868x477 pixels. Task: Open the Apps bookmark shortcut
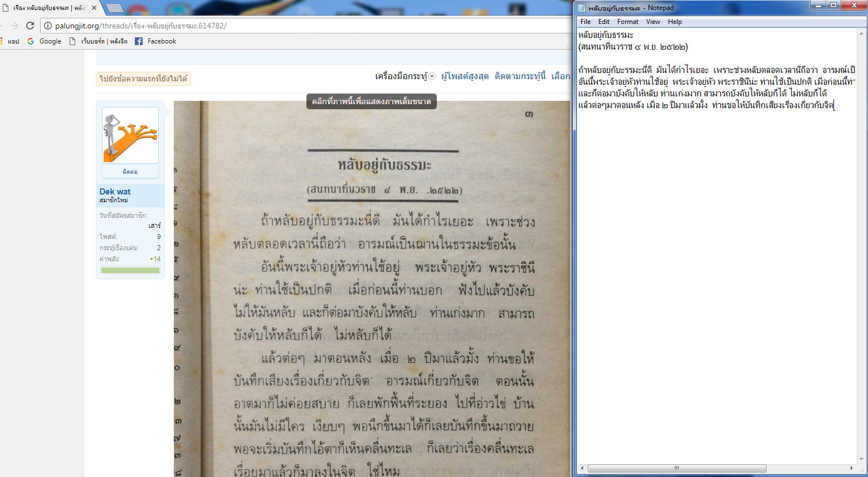[10, 41]
